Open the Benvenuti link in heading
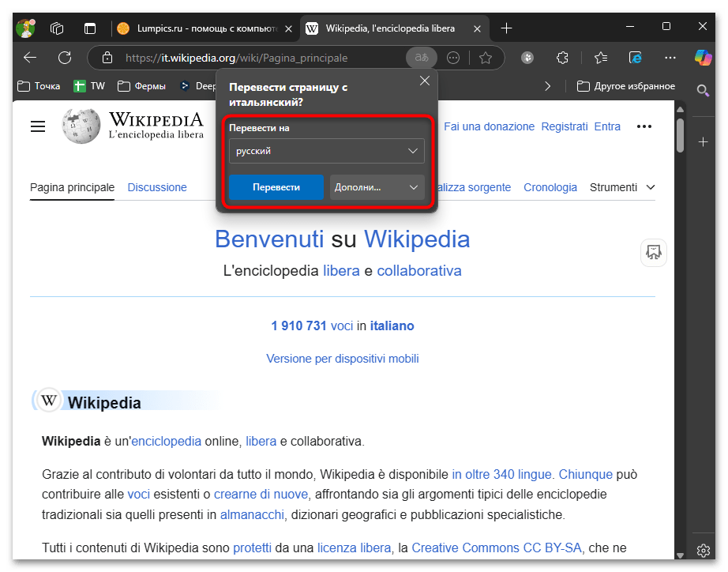Image resolution: width=728 pixels, height=572 pixels. click(268, 239)
